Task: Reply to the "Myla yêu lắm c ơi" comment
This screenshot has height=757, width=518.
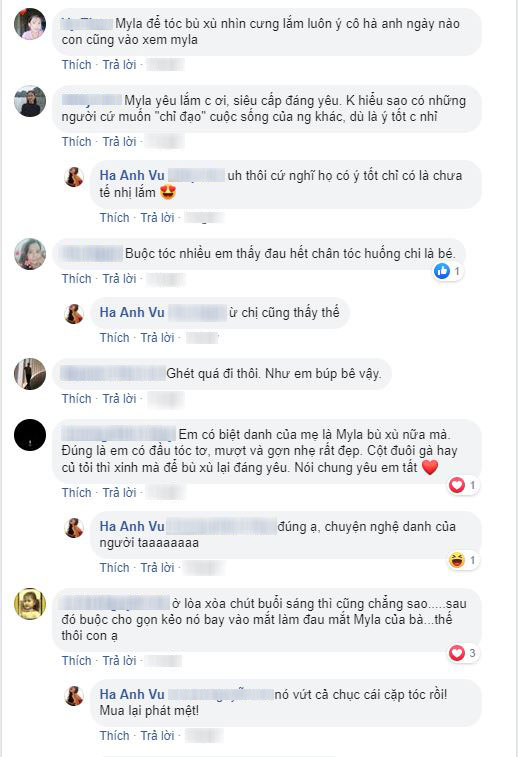Action: (119, 141)
